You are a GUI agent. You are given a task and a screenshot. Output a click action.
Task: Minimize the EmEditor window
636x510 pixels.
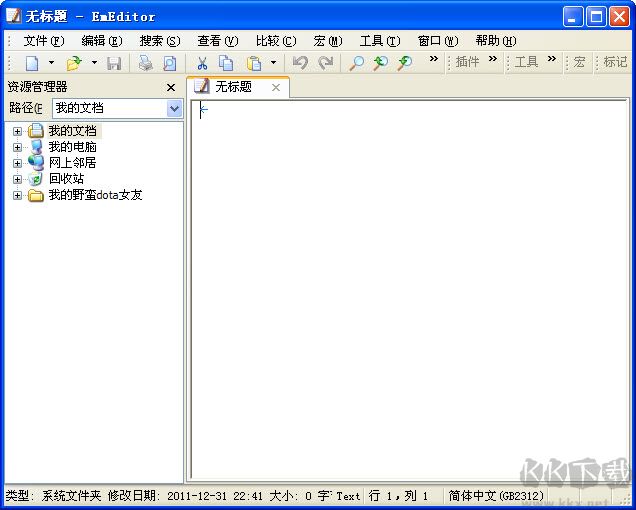(573, 17)
